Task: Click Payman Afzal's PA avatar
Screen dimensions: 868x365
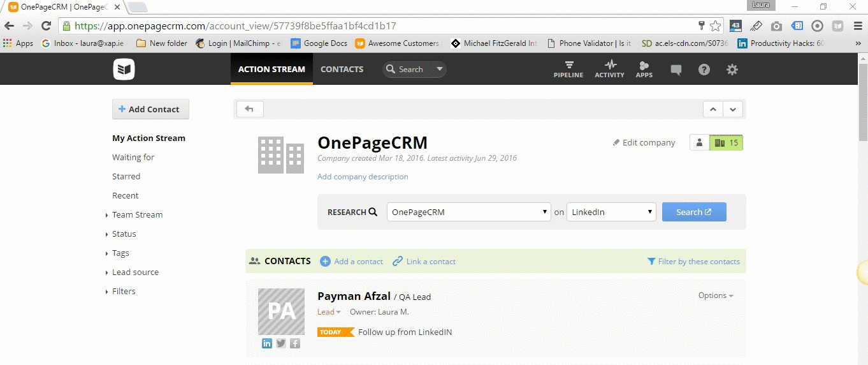Action: click(281, 311)
